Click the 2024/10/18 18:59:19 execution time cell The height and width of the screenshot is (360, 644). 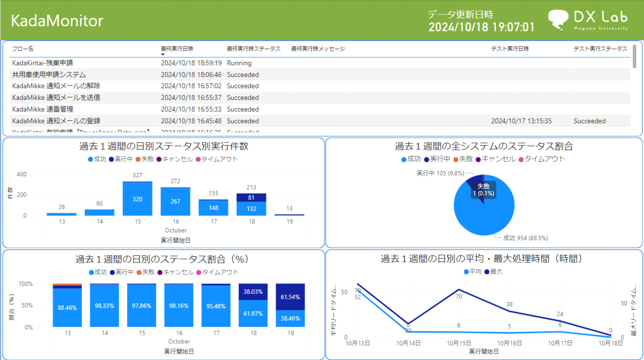191,63
